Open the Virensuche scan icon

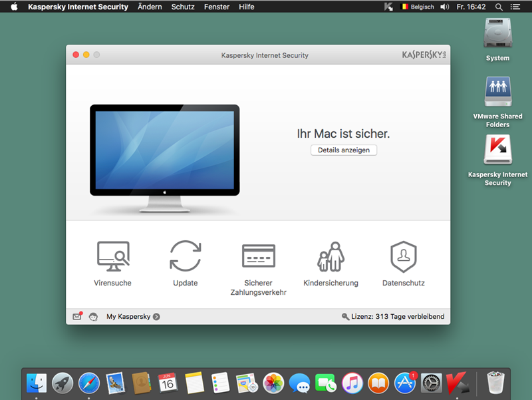tap(112, 256)
